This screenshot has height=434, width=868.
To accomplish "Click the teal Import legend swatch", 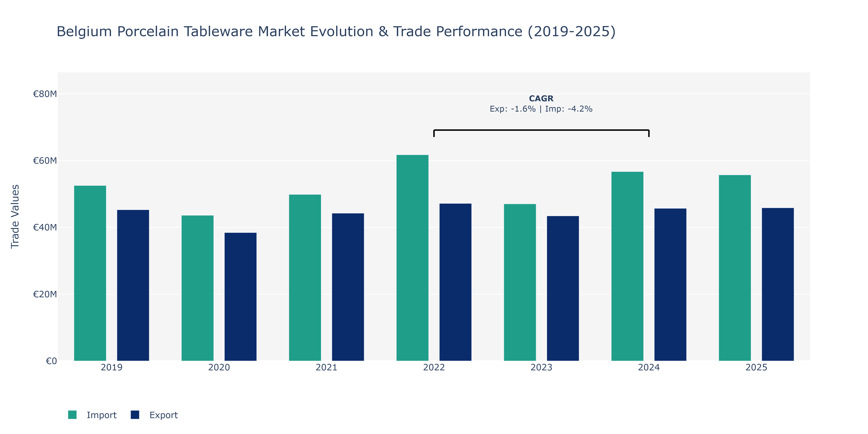I will pyautogui.click(x=72, y=415).
